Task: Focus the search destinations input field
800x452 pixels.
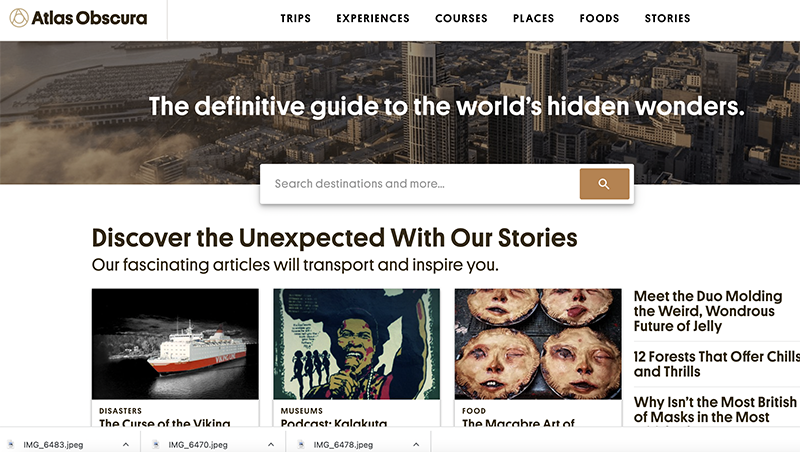Action: [420, 184]
